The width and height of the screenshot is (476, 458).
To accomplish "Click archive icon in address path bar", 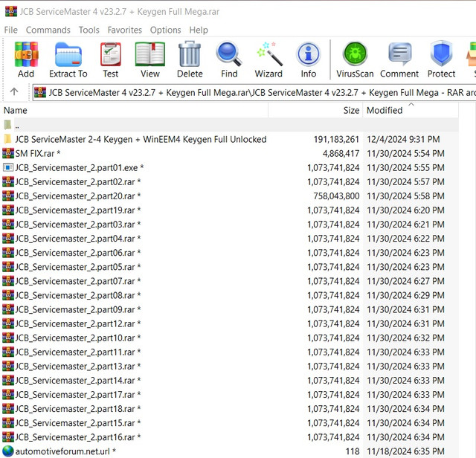I will point(40,92).
